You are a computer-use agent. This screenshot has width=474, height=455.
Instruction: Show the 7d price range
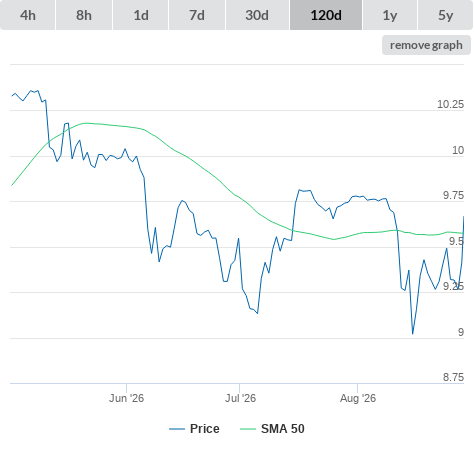pos(197,15)
